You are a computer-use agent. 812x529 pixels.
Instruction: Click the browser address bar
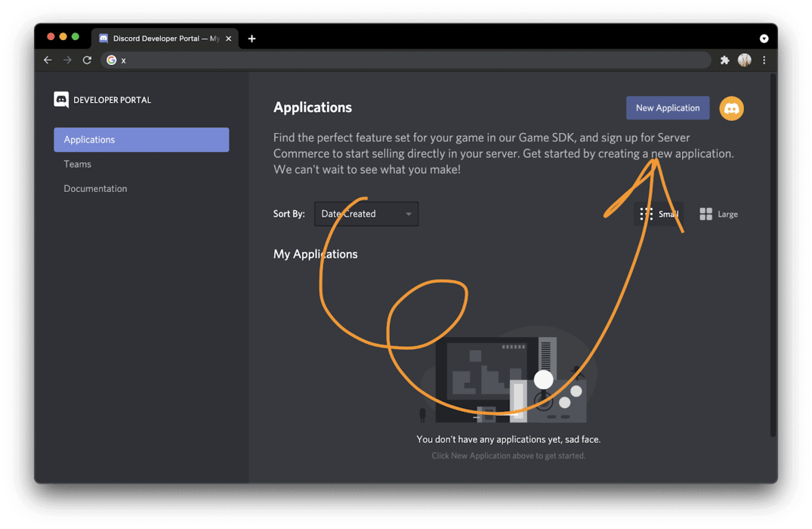[406, 60]
